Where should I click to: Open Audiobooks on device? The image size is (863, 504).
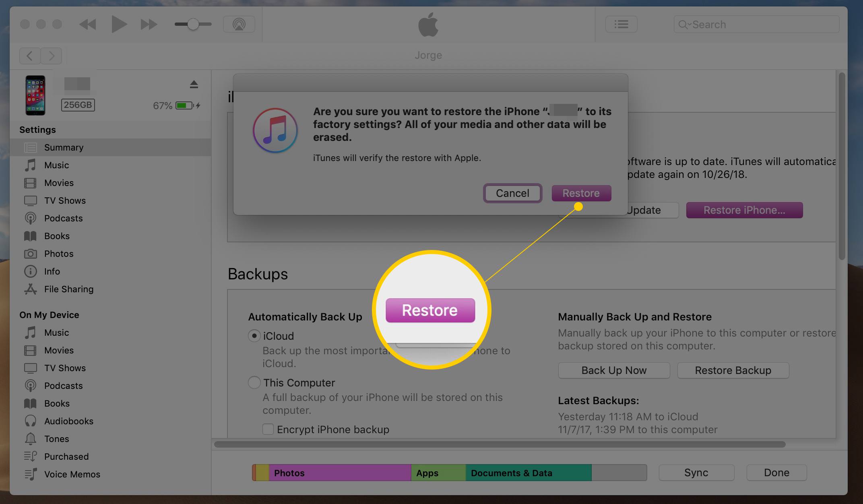[110, 421]
